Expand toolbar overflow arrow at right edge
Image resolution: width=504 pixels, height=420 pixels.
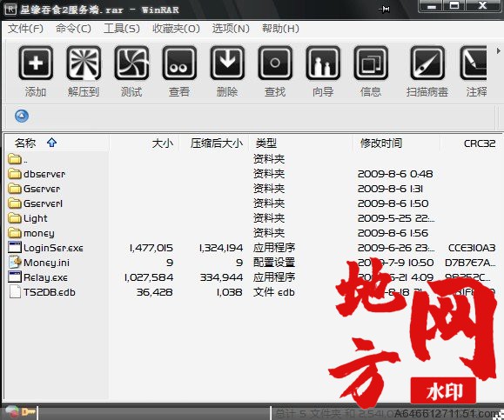[498, 50]
